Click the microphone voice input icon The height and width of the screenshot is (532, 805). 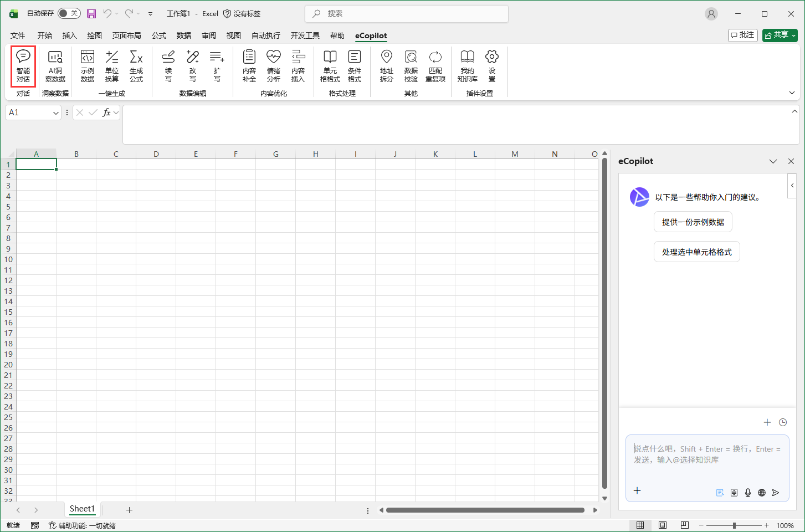tap(748, 493)
